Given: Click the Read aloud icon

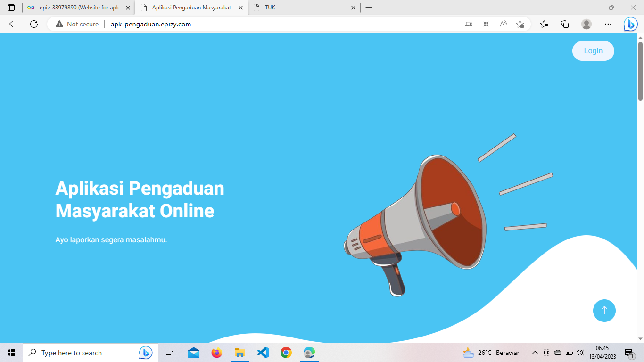Looking at the screenshot, I should [503, 24].
